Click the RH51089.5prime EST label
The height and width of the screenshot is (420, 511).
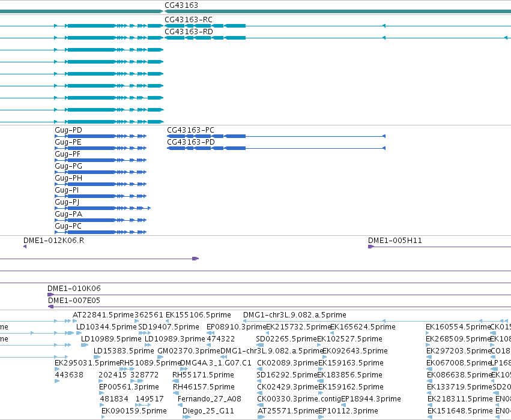pyautogui.click(x=150, y=363)
